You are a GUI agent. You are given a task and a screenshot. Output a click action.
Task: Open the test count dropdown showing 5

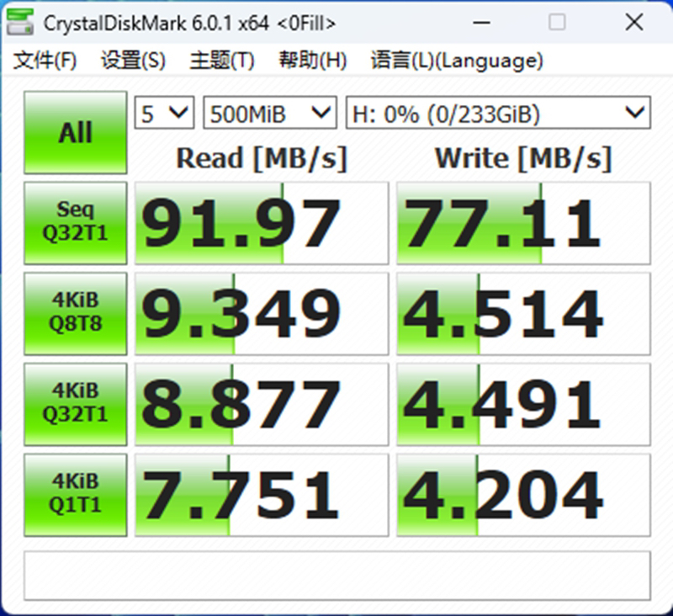point(165,114)
